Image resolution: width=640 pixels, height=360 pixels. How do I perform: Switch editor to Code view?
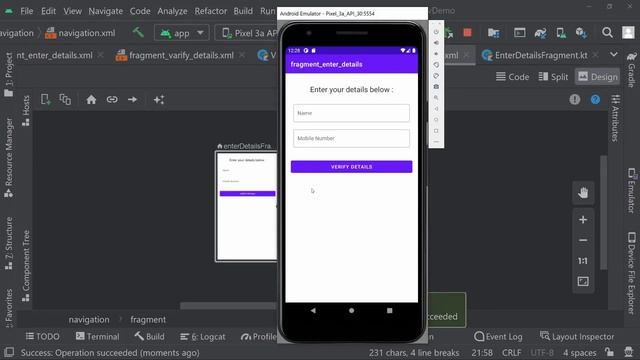[512, 77]
